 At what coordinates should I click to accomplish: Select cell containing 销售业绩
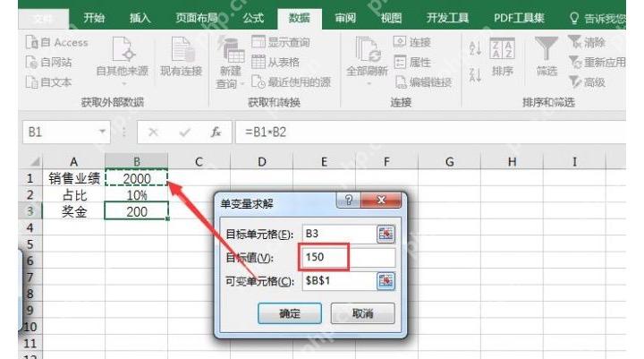point(74,178)
